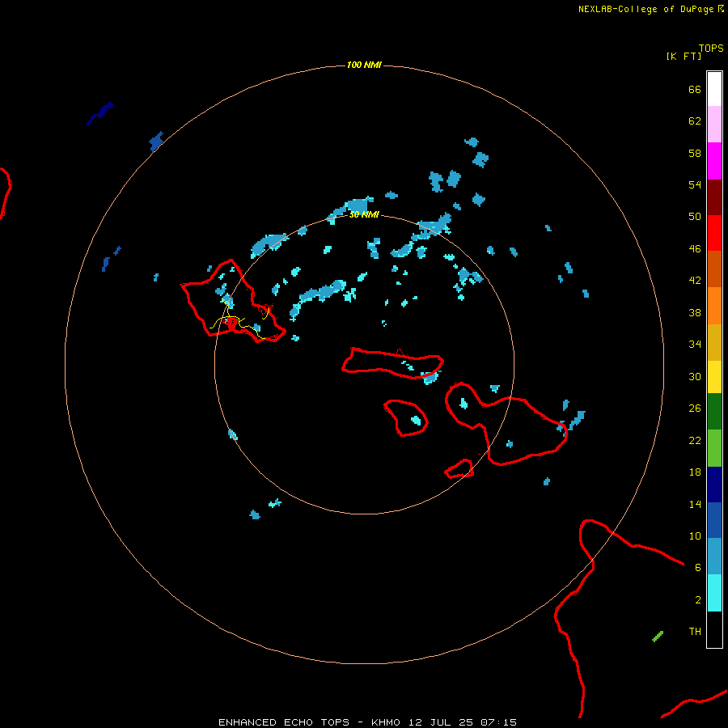Click the small Lanai island outline
This screenshot has height=728, width=728.
click(405, 418)
